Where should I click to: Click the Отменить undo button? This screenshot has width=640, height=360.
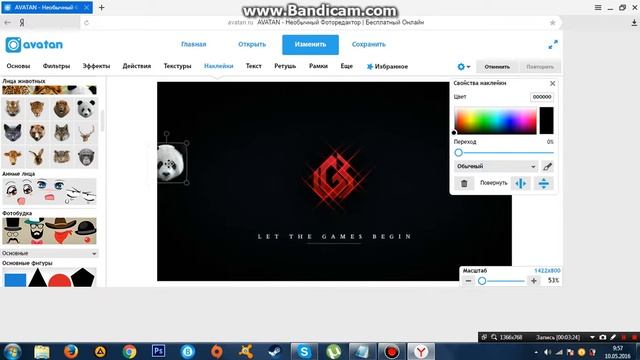point(497,67)
